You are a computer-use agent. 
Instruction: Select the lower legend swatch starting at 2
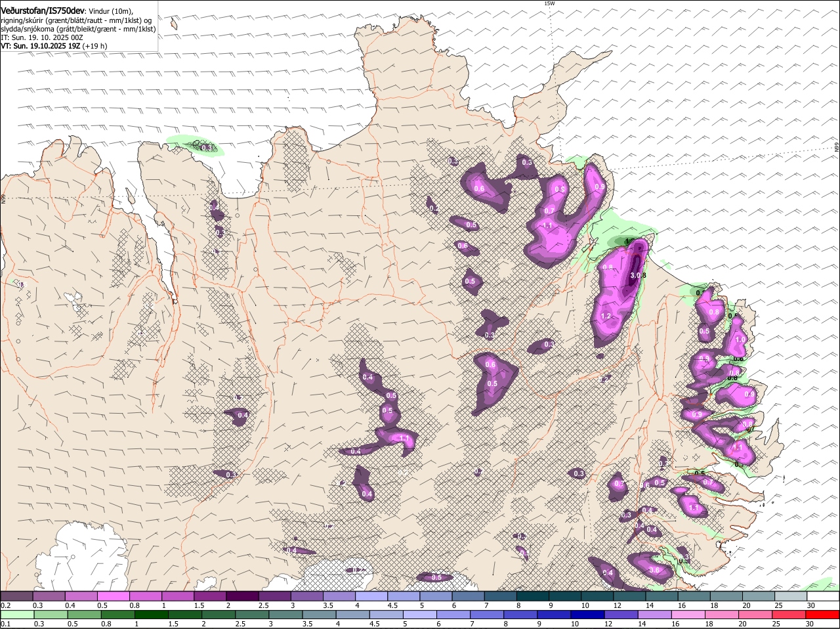(x=219, y=615)
